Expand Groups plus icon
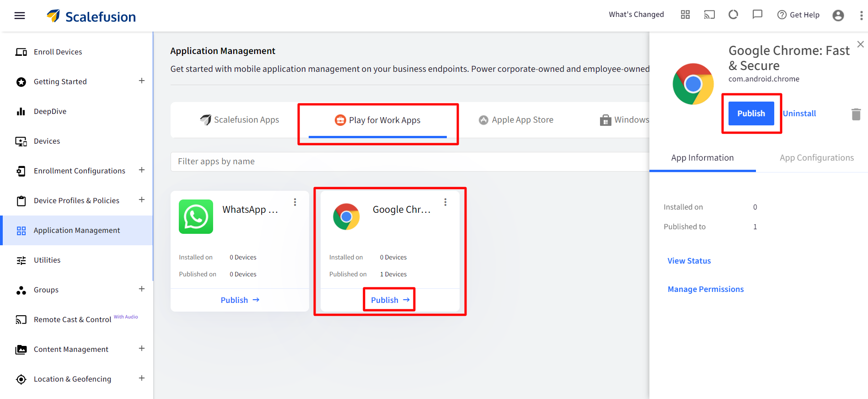 142,289
